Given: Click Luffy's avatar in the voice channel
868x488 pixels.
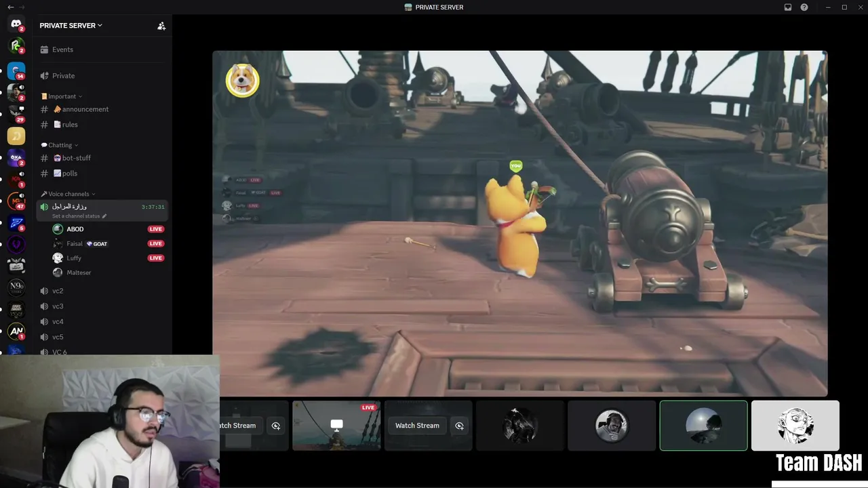Looking at the screenshot, I should point(58,258).
